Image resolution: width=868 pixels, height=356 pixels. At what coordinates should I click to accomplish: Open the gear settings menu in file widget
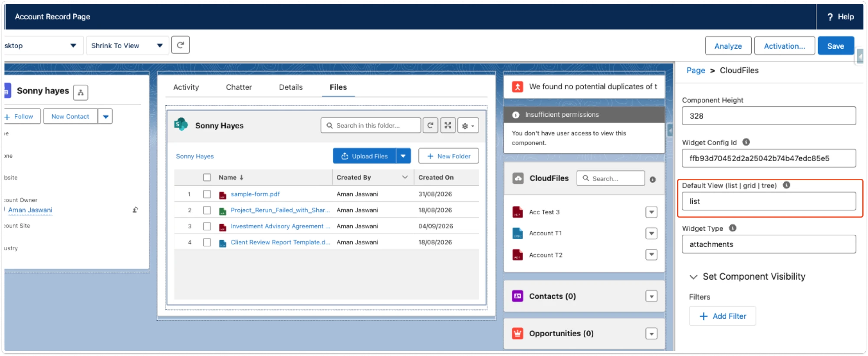(x=468, y=125)
